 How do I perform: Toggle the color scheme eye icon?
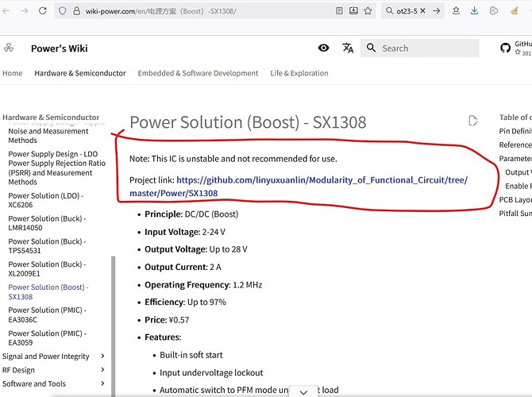click(323, 48)
